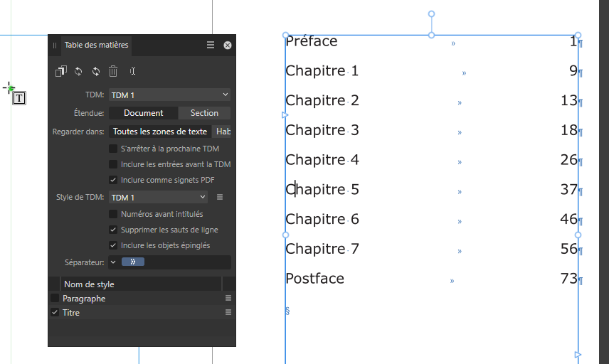
Task: Select Section for Étendue
Action: click(x=204, y=113)
